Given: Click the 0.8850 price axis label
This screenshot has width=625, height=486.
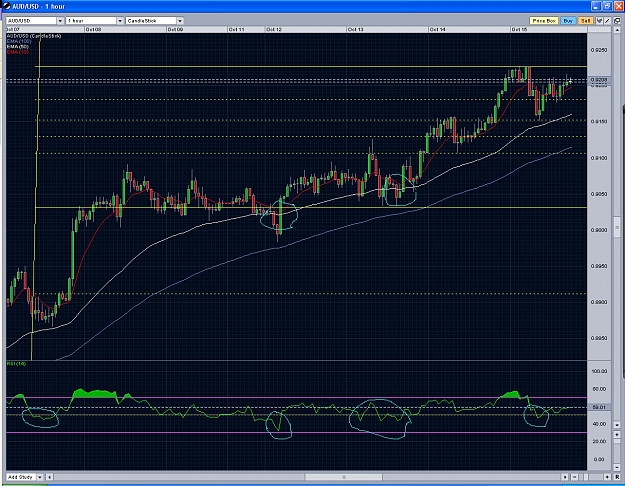Looking at the screenshot, I should pos(599,338).
